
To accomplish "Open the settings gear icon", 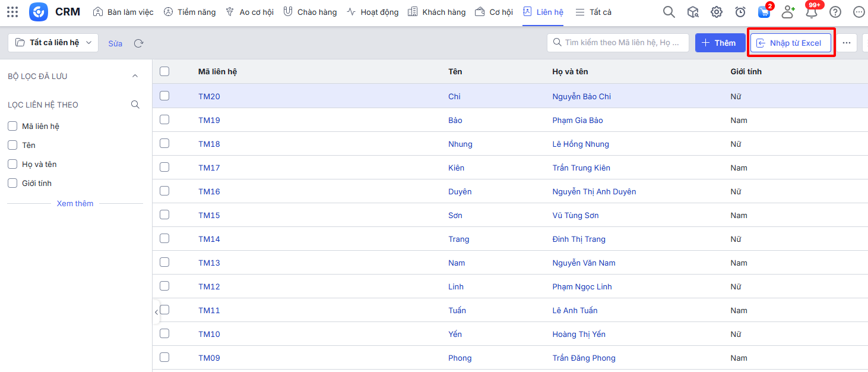I will click(x=717, y=12).
